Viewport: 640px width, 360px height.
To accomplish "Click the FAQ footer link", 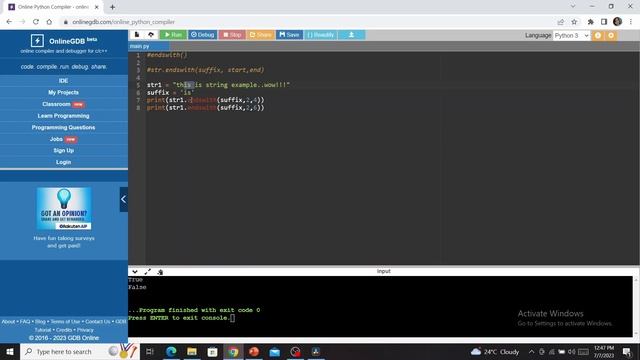I will pos(25,322).
